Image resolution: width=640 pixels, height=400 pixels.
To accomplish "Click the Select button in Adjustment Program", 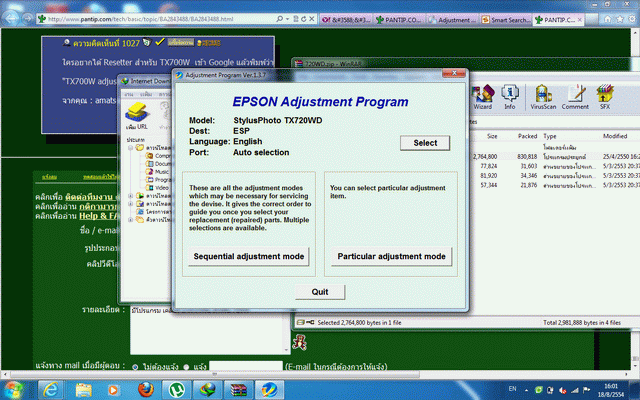I will pos(425,143).
